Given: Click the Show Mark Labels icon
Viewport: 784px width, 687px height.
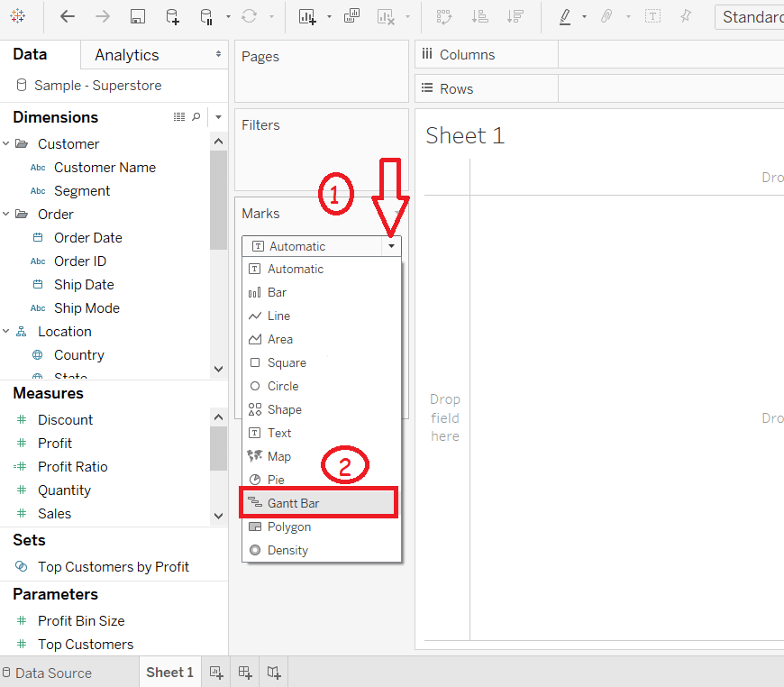Looking at the screenshot, I should coord(652,16).
